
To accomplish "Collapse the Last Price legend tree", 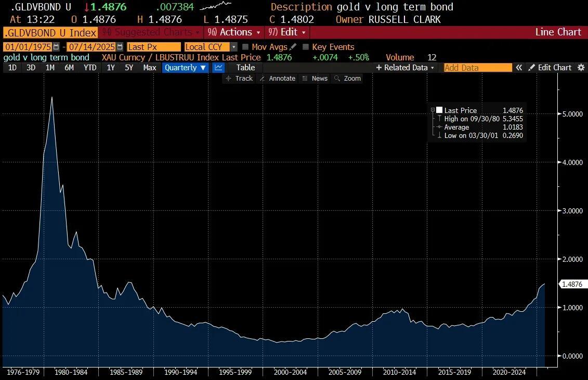I will click(433, 110).
